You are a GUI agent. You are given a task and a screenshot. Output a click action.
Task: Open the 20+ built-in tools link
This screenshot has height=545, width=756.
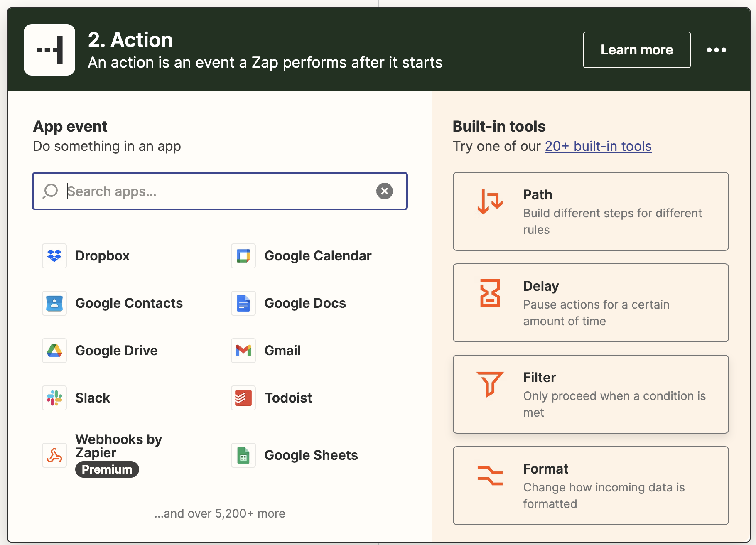pos(598,146)
